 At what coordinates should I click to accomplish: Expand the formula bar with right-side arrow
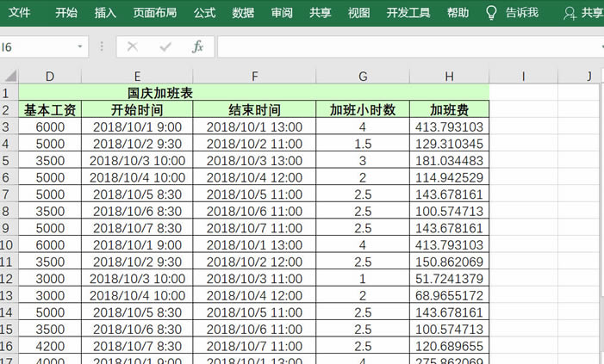click(x=600, y=46)
